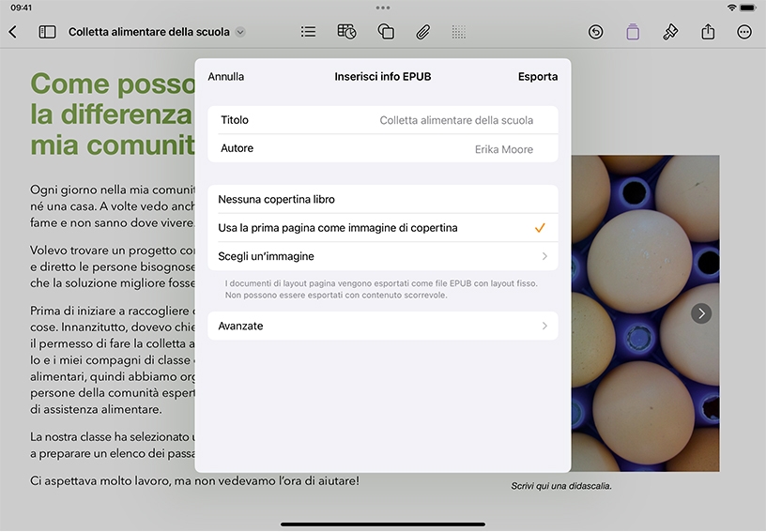Tap Esporta to export the EPUB
The height and width of the screenshot is (532, 766).
coord(538,77)
